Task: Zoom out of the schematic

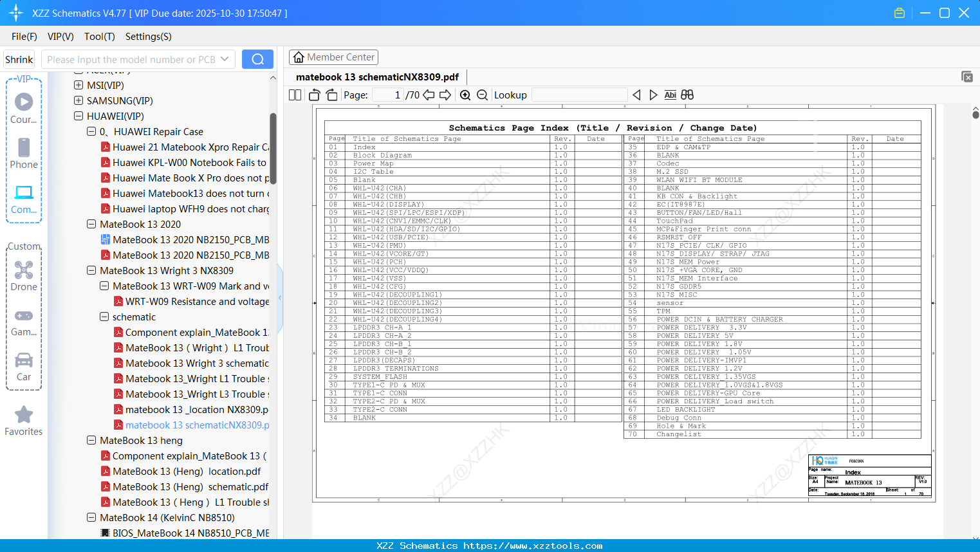Action: (x=482, y=95)
